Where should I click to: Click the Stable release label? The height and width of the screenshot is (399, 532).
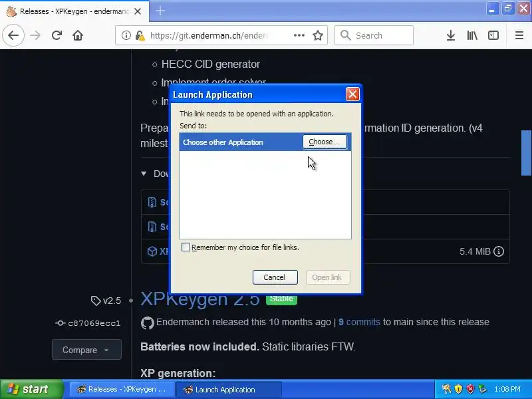[x=281, y=299]
